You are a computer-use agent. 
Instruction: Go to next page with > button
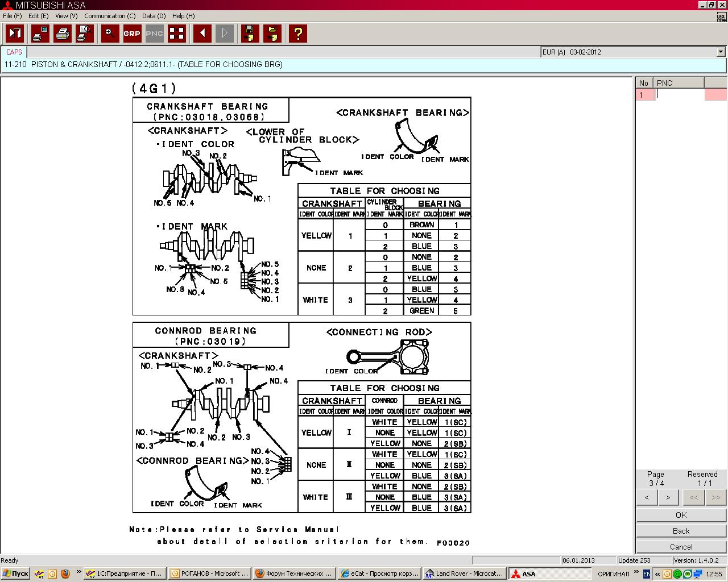(668, 497)
